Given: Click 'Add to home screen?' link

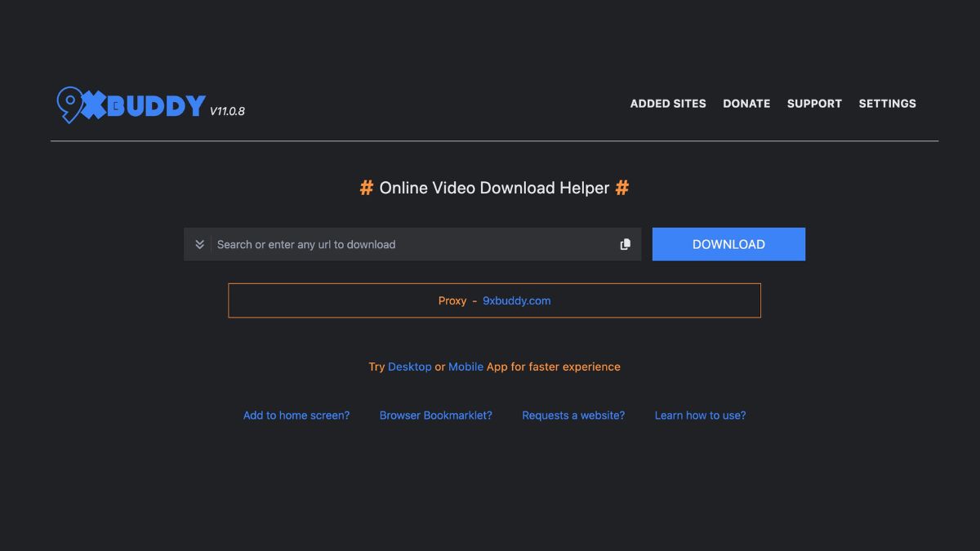Looking at the screenshot, I should coord(296,415).
